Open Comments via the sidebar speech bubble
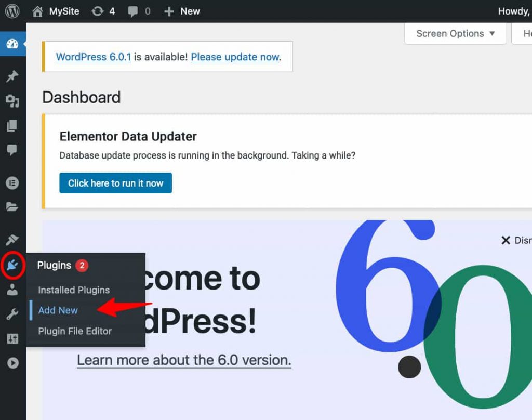Screen dimensions: 532x420 pyautogui.click(x=12, y=150)
